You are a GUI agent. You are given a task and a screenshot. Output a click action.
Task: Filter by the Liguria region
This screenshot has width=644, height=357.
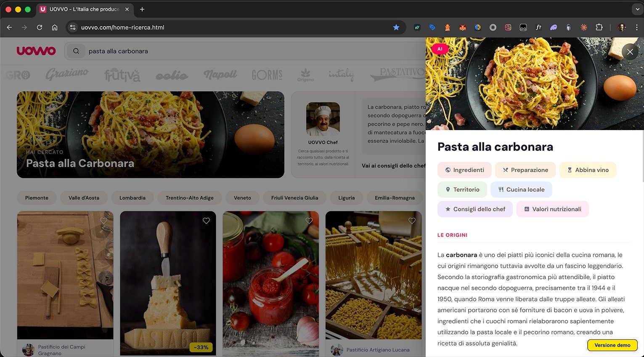pos(347,198)
